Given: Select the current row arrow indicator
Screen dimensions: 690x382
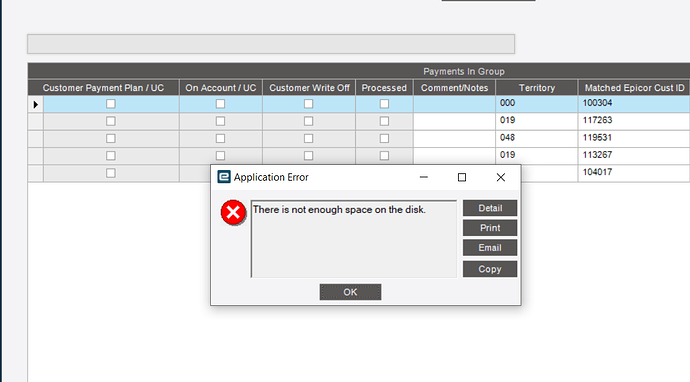Looking at the screenshot, I should point(36,104).
